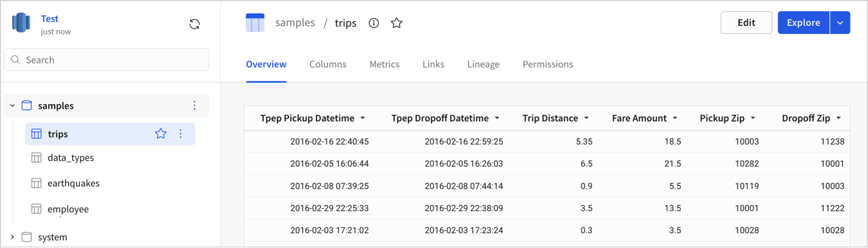The height and width of the screenshot is (248, 868).
Task: Click the samples breadcrumb link
Action: point(295,23)
